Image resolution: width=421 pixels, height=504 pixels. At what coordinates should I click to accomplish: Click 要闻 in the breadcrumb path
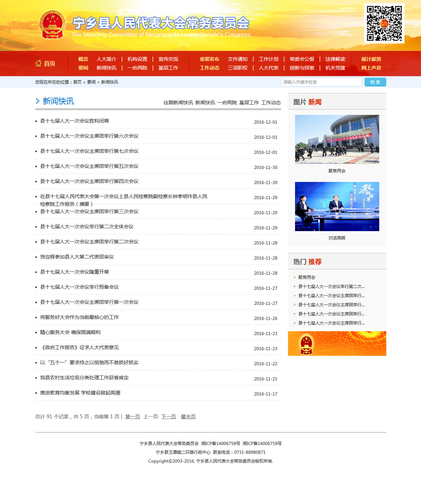(91, 82)
